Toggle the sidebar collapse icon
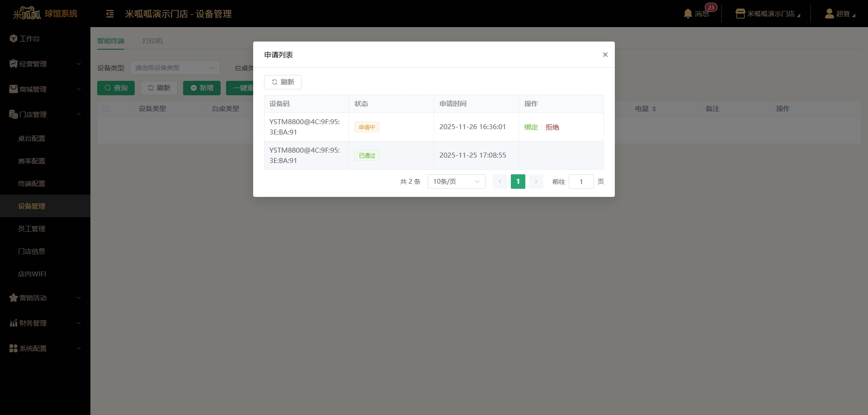 click(x=110, y=14)
